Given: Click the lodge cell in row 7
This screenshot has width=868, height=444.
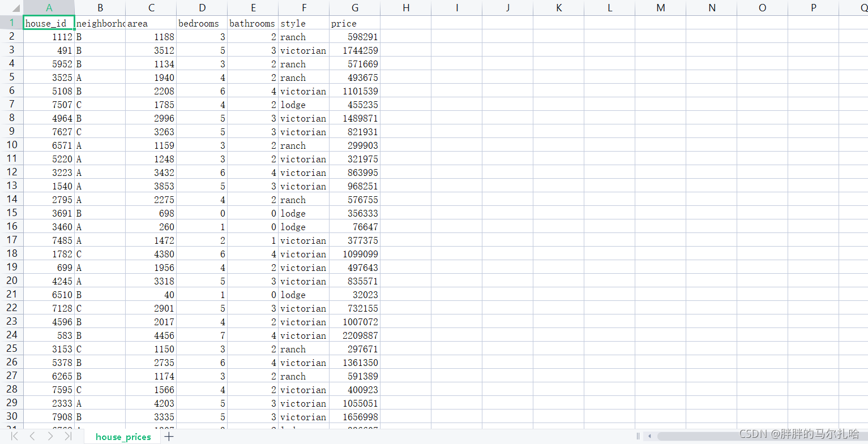Looking at the screenshot, I should pos(304,105).
